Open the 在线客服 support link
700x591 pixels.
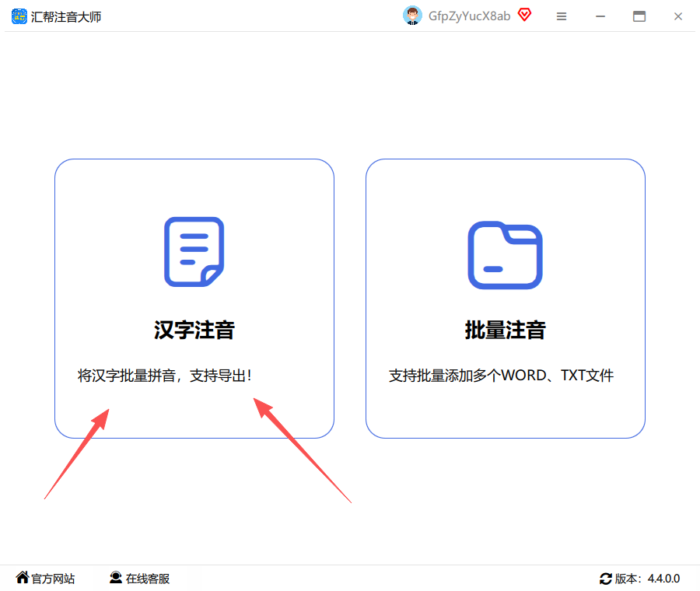(148, 579)
